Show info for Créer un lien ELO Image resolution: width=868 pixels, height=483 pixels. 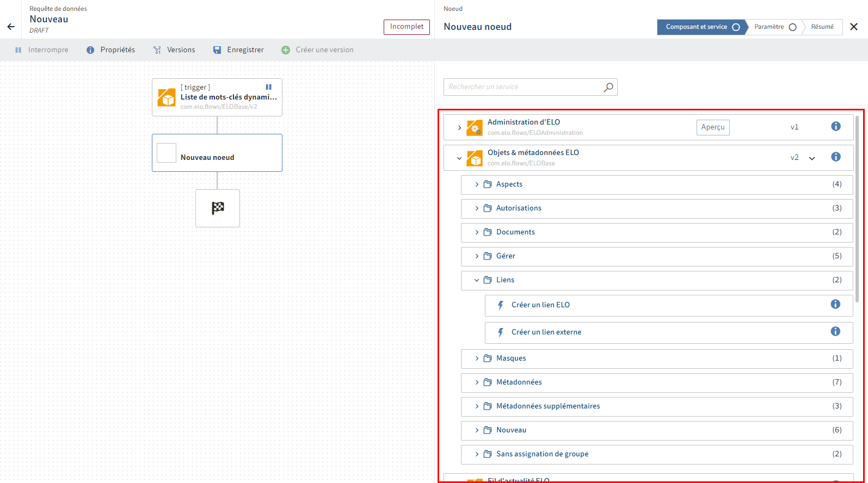(x=835, y=304)
